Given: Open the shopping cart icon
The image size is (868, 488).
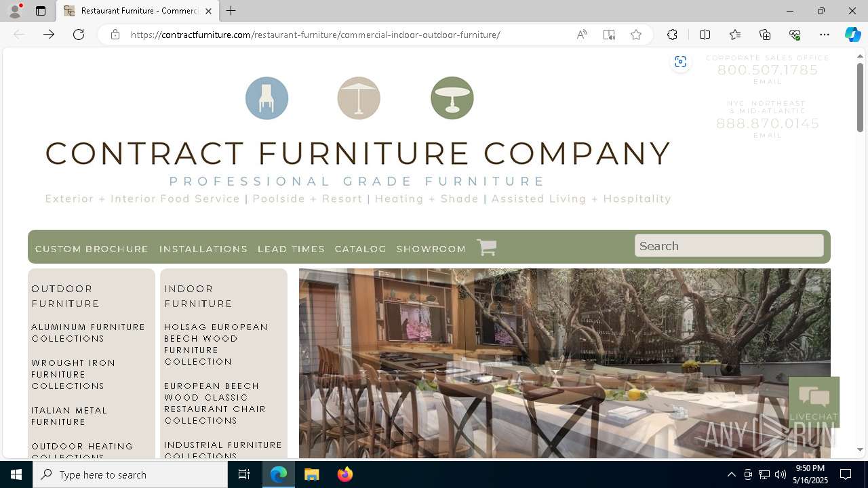Looking at the screenshot, I should pos(486,247).
